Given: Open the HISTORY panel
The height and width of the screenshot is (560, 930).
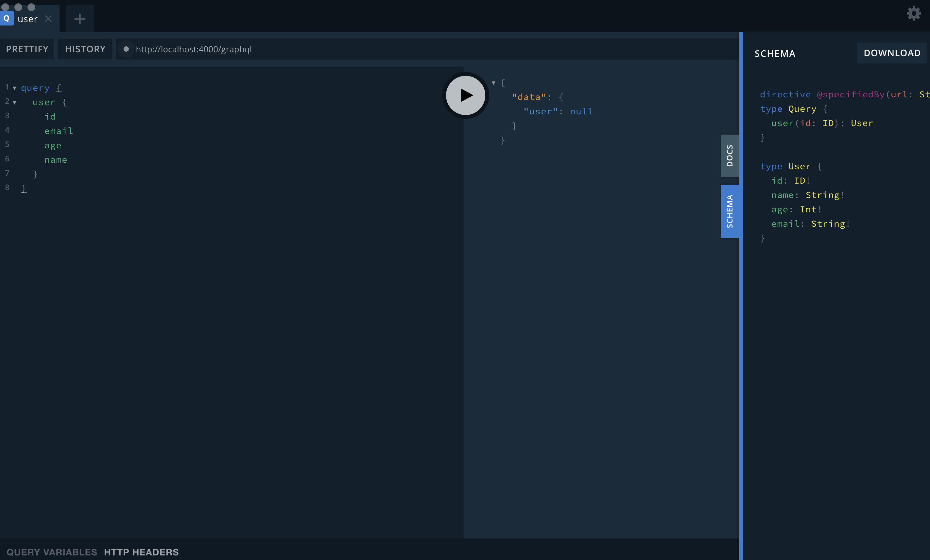Looking at the screenshot, I should pyautogui.click(x=85, y=49).
